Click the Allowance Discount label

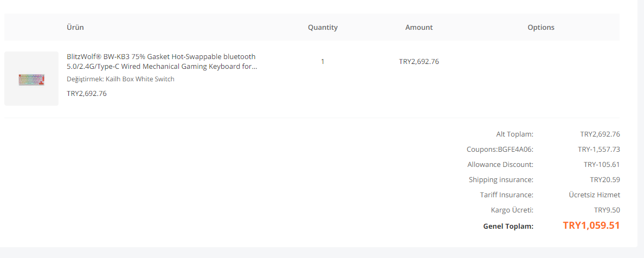(500, 164)
